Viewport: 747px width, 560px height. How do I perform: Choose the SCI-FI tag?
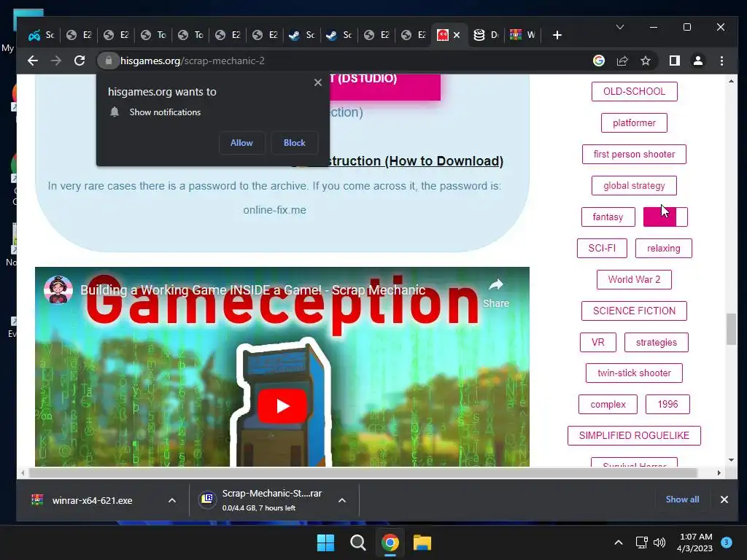pos(602,248)
